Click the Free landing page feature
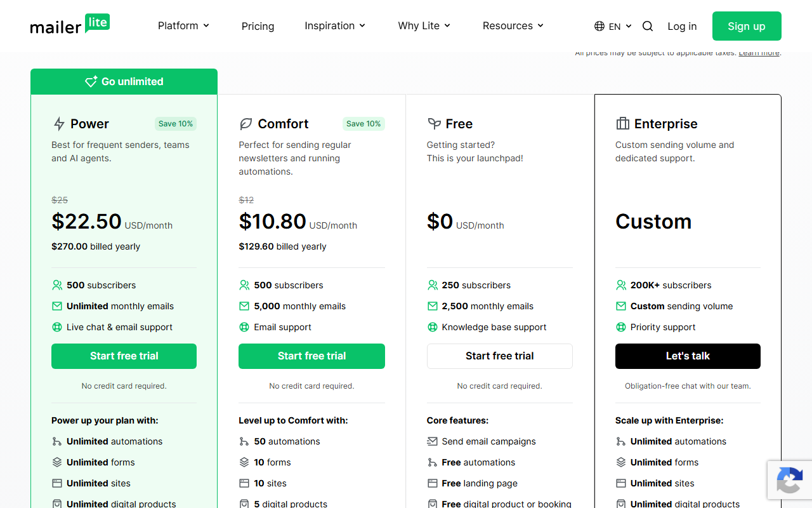The height and width of the screenshot is (508, 812). (480, 483)
